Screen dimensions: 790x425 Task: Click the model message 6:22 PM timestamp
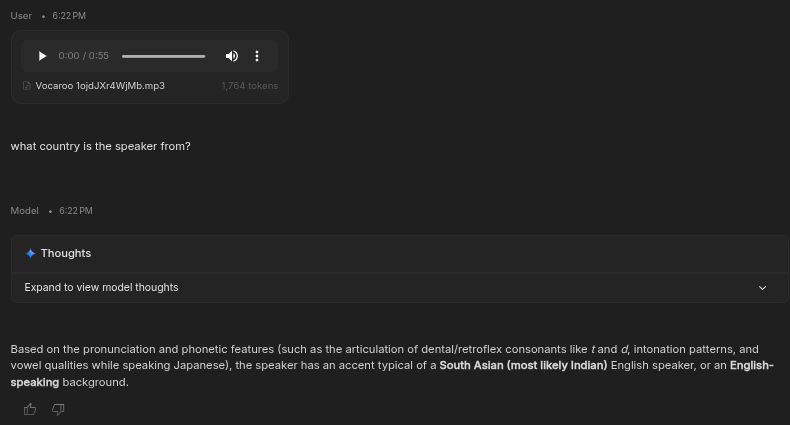coord(76,210)
